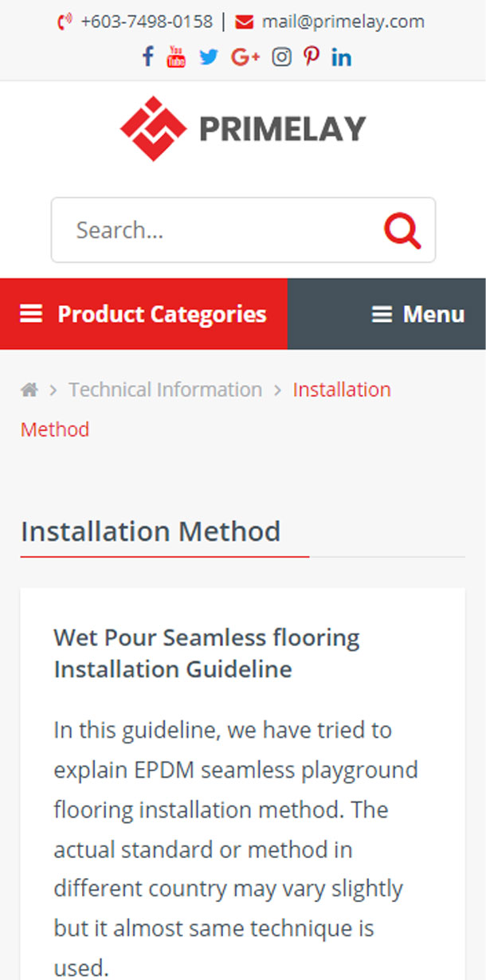
Task: Open the LinkedIn icon
Action: pyautogui.click(x=341, y=57)
